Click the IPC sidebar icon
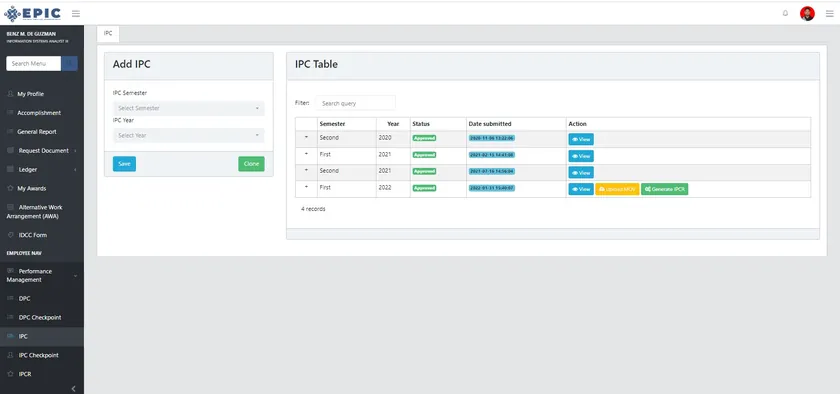Viewport: 840px width, 394px height. click(x=10, y=336)
